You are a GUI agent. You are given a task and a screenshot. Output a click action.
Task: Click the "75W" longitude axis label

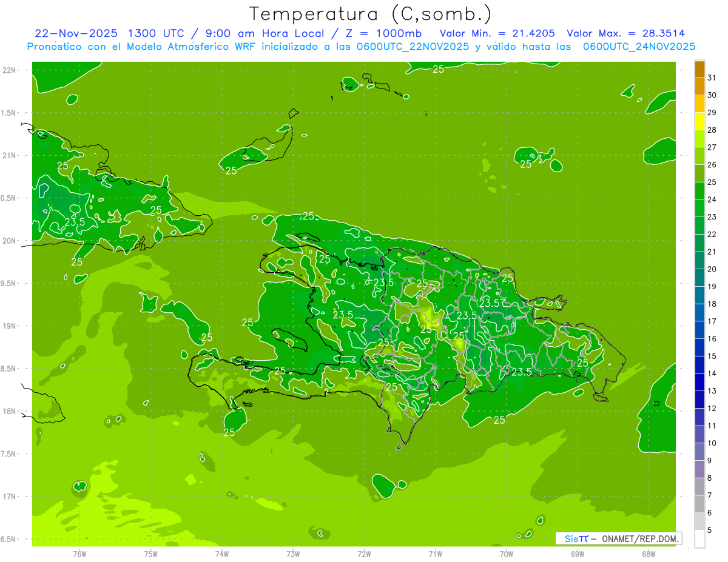(x=151, y=554)
